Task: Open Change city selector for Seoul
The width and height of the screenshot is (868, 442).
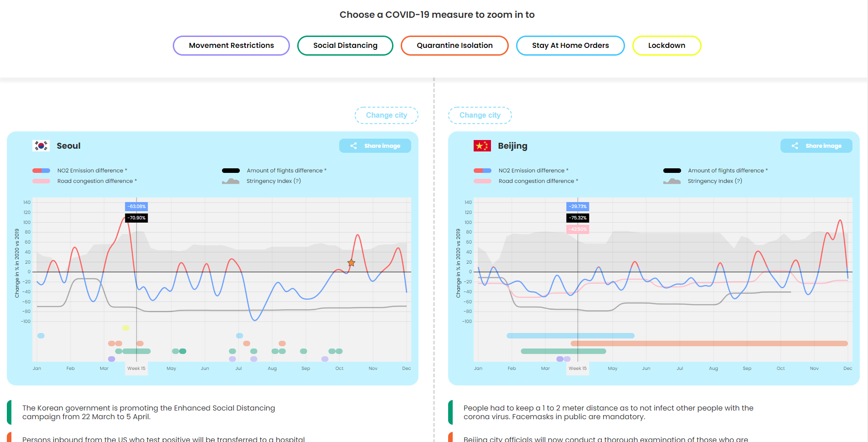Action: tap(386, 115)
